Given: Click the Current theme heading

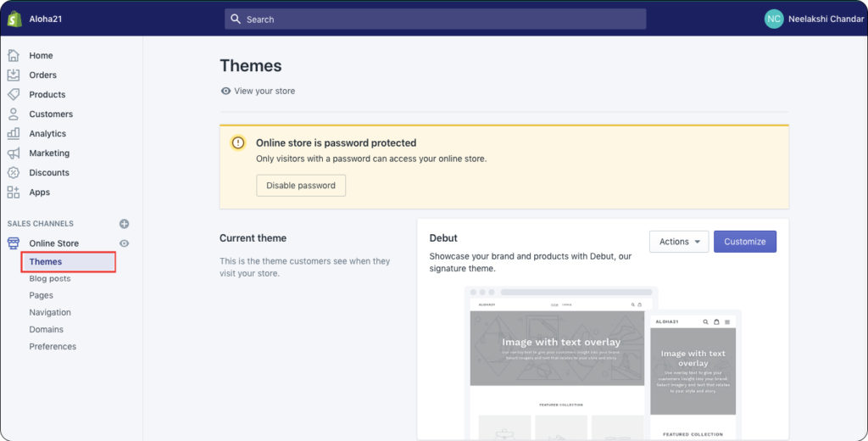Looking at the screenshot, I should (x=253, y=238).
